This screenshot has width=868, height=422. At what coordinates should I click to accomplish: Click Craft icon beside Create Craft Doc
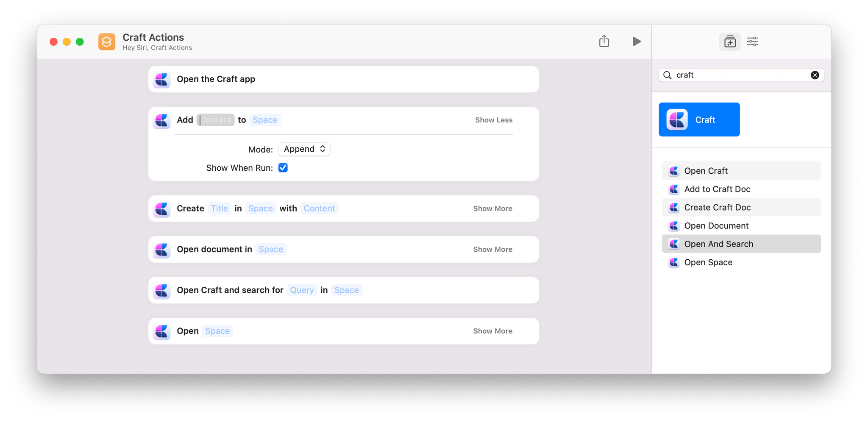674,207
